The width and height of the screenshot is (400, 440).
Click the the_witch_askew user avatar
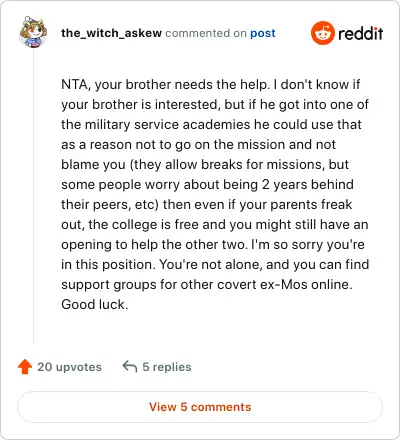[x=33, y=32]
